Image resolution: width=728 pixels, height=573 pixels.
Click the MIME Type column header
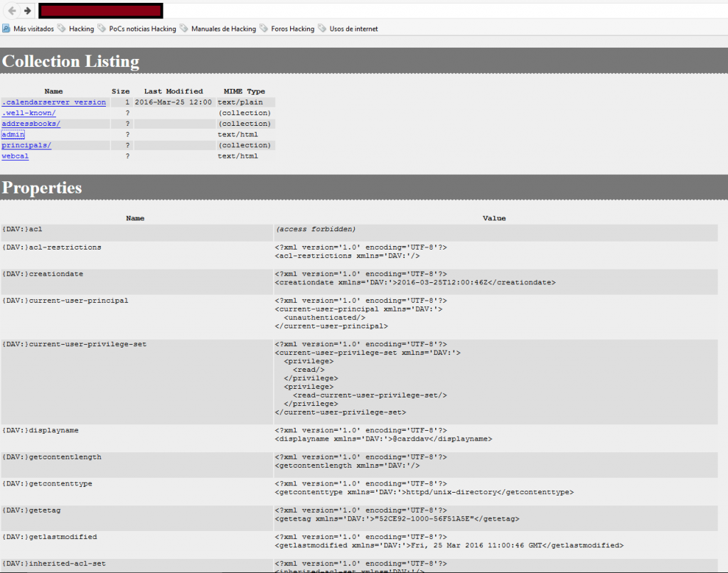(x=244, y=91)
